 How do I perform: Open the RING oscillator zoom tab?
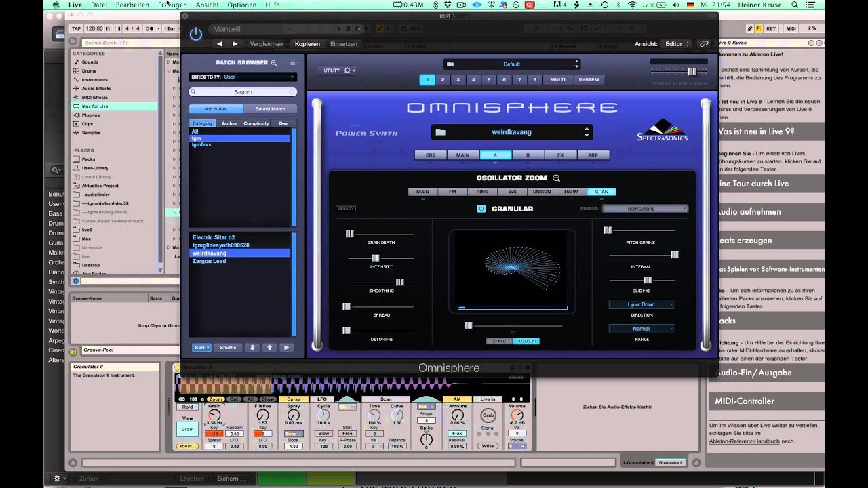tap(482, 192)
